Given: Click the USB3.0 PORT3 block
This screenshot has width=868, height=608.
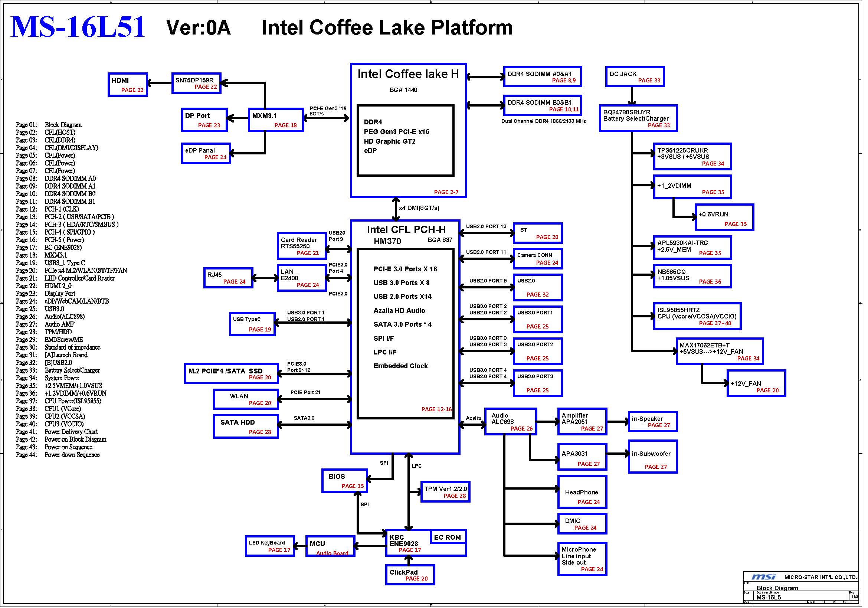Looking at the screenshot, I should coord(538,383).
